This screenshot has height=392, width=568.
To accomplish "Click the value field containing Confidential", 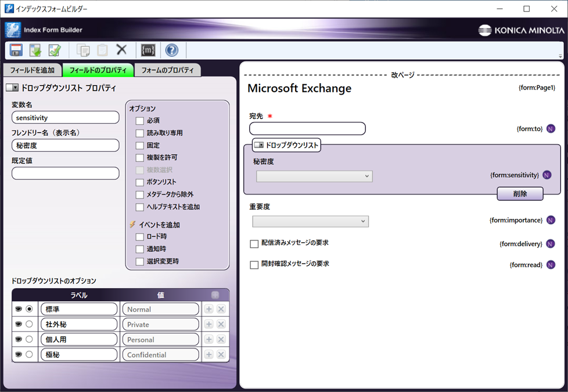I will tap(161, 355).
